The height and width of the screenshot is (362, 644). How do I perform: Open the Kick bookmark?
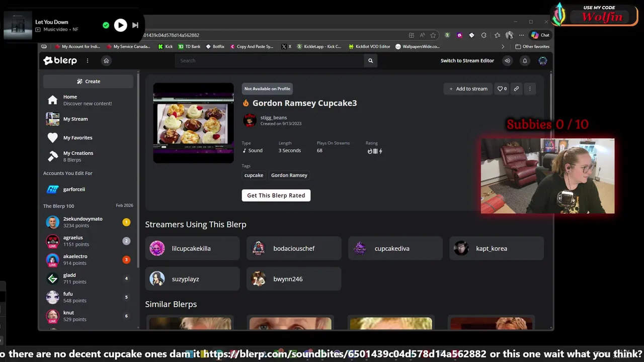coord(165,47)
